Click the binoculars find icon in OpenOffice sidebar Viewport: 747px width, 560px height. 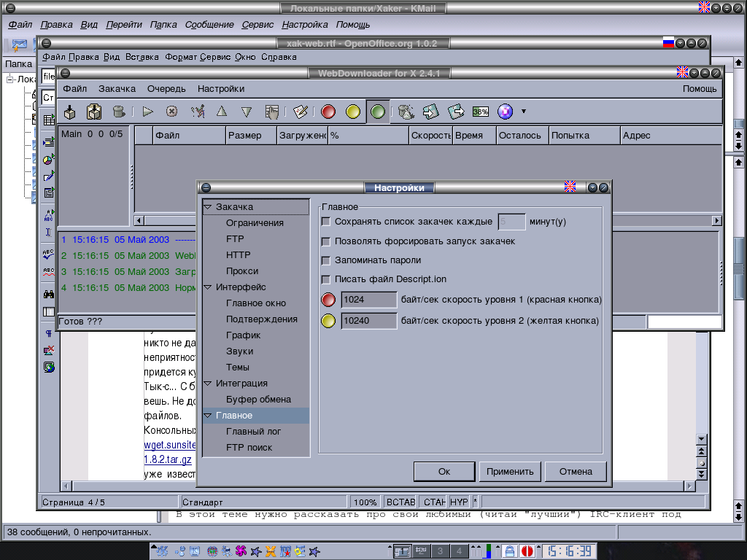[49, 295]
